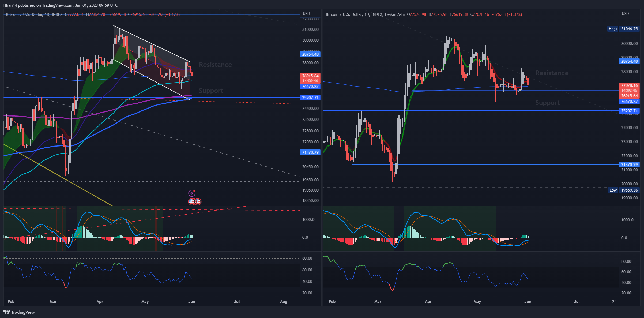This screenshot has width=644, height=318.
Task: Click the close value C27028.16 in right chart header
Action: tap(480, 14)
